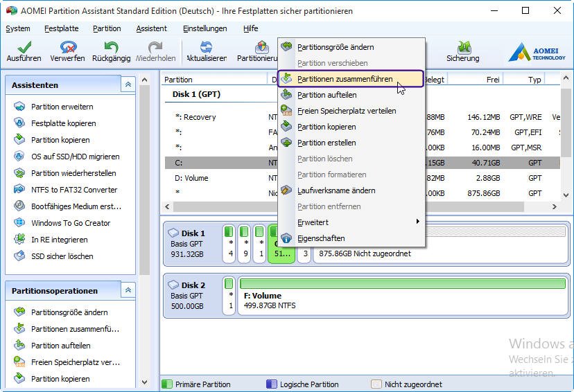The image size is (574, 392).
Task: Select the Recovery partition row
Action: point(363,117)
